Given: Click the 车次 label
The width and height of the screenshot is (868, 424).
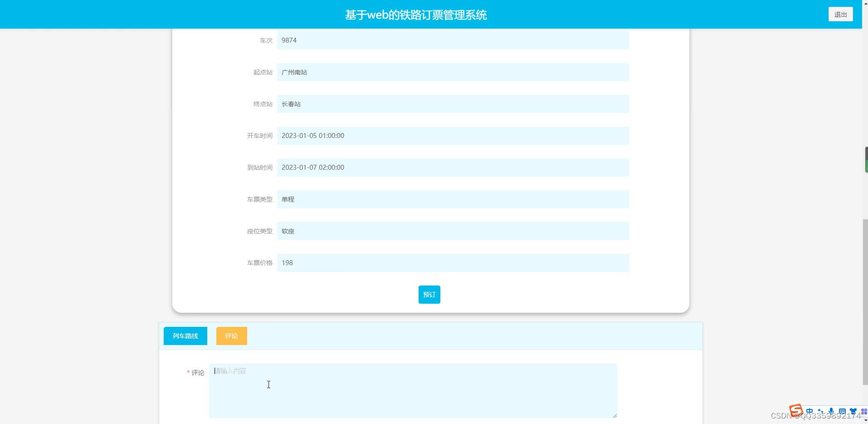Looking at the screenshot, I should (x=266, y=40).
